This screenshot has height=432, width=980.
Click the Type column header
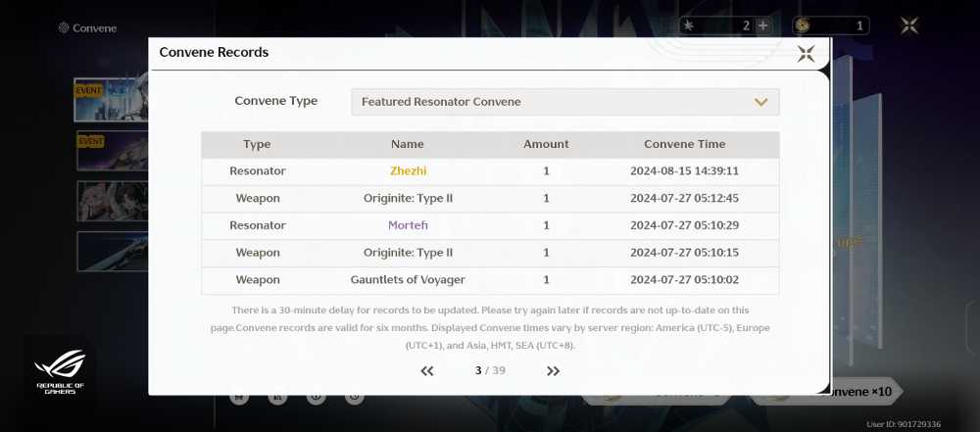tap(257, 144)
